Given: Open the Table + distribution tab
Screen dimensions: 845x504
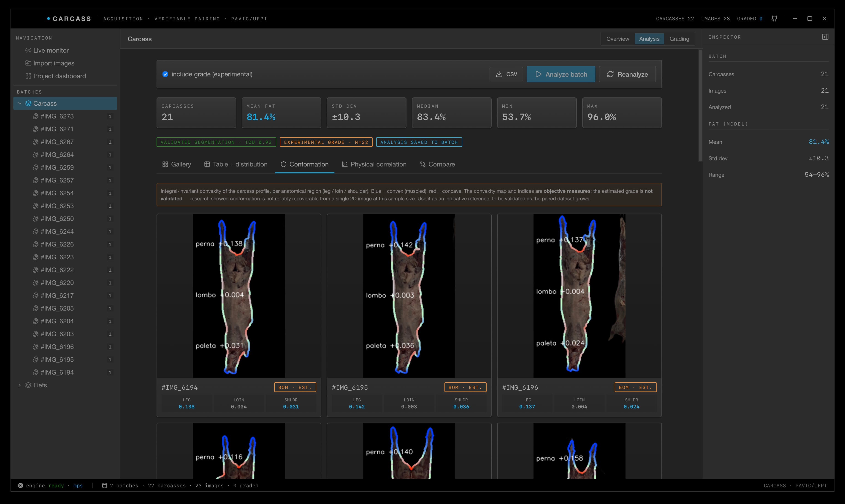Looking at the screenshot, I should point(236,164).
